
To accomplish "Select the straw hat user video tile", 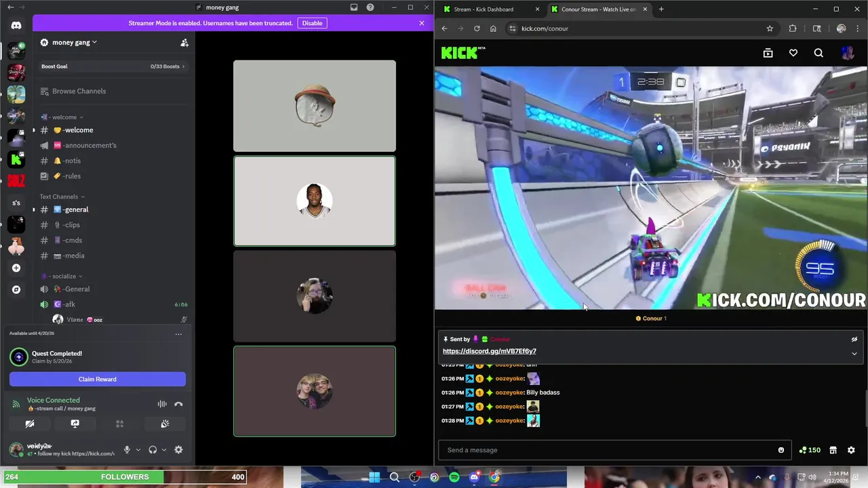I will [x=315, y=106].
